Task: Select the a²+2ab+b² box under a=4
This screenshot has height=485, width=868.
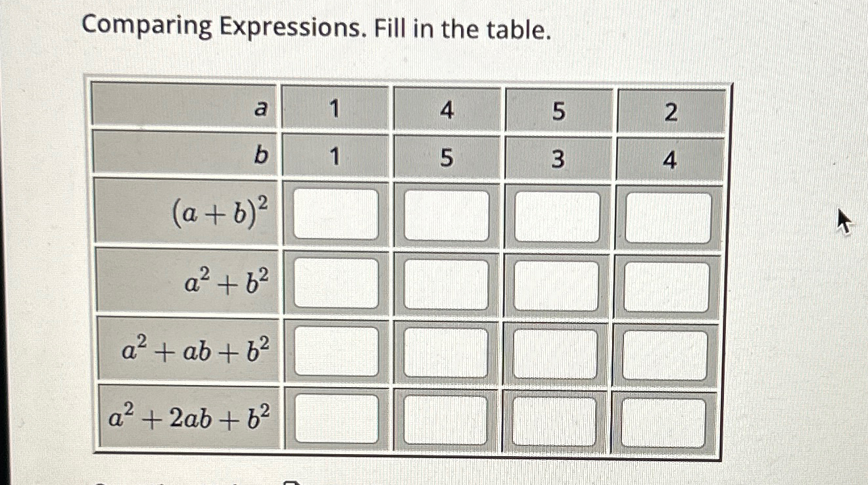Action: click(446, 418)
